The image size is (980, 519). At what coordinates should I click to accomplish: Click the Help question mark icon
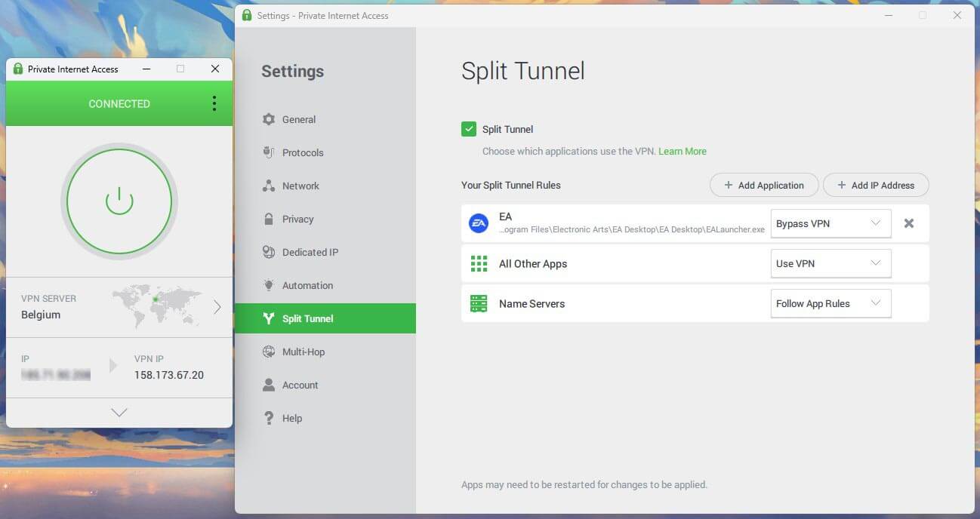(x=268, y=418)
